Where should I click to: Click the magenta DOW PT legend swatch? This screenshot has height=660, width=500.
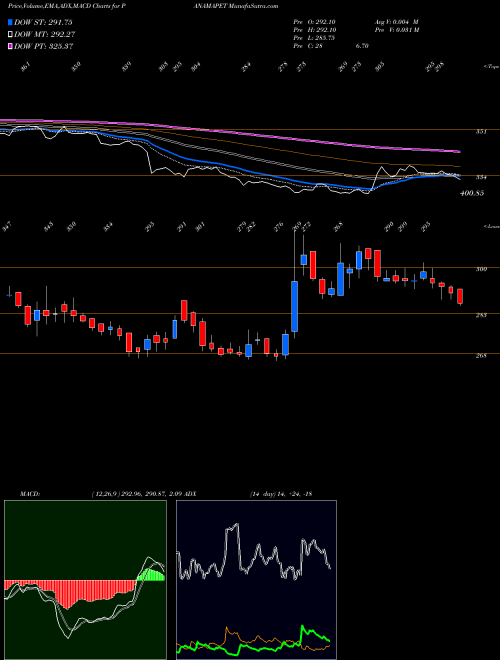tap(10, 46)
